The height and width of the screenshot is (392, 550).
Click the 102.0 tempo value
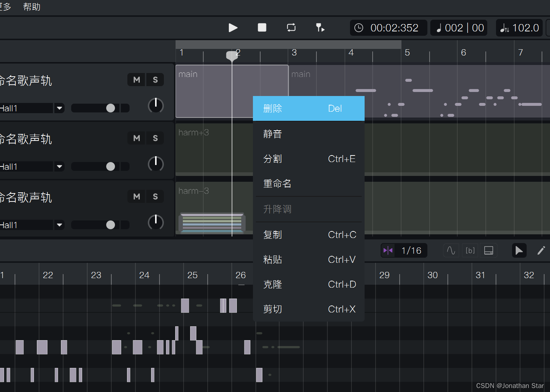point(526,28)
